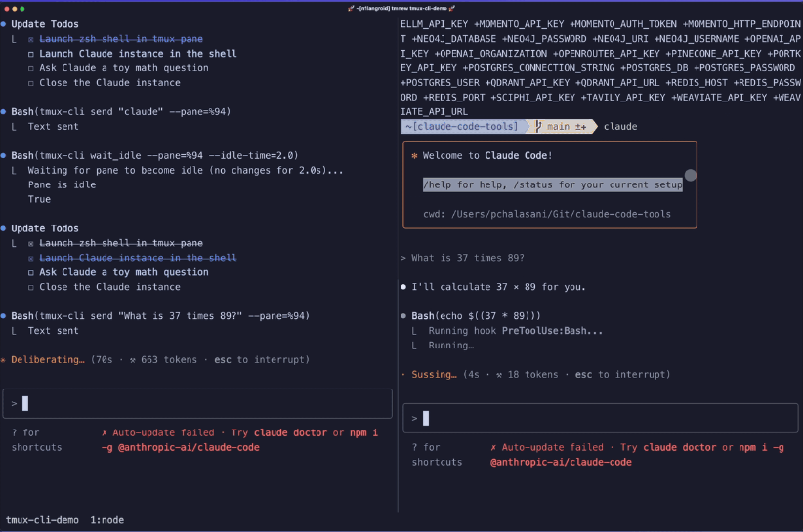Click esc to interrupt beside 663 tokens
803x532 pixels.
pos(261,360)
